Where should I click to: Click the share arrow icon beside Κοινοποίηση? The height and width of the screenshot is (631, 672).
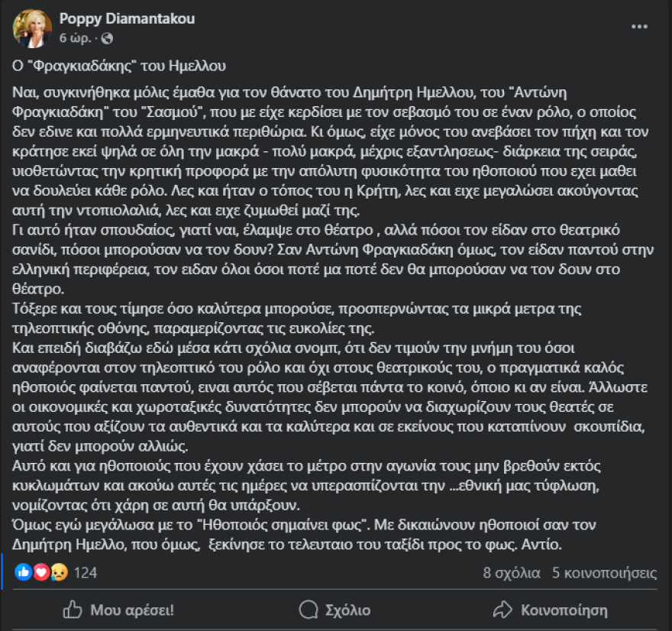[x=502, y=610]
